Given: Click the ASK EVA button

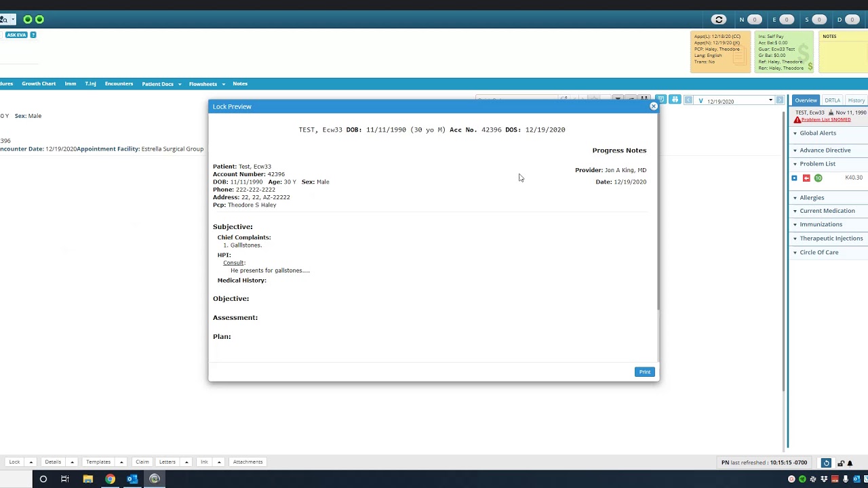Looking at the screenshot, I should point(16,35).
